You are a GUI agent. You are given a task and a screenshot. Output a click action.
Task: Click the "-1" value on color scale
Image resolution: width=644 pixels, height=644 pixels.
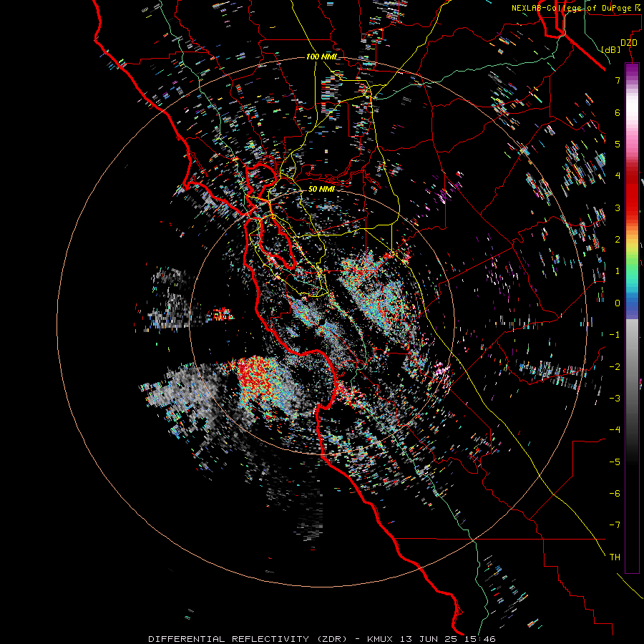tap(615, 335)
